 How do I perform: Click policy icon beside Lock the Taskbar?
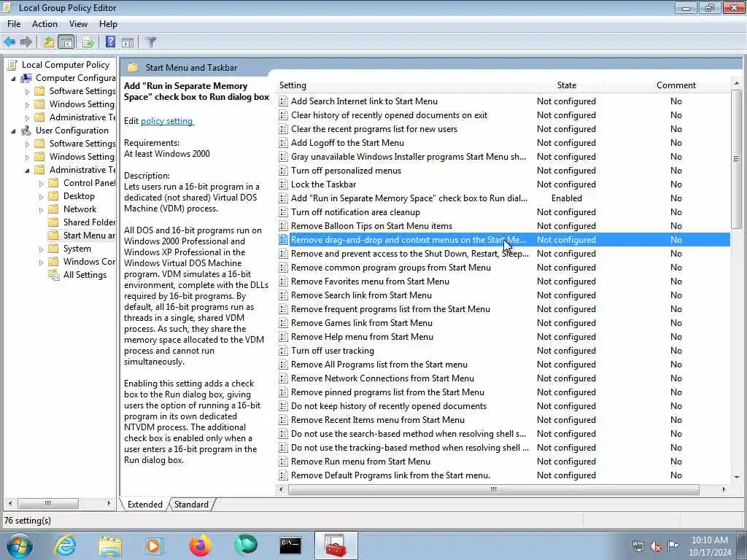click(284, 184)
